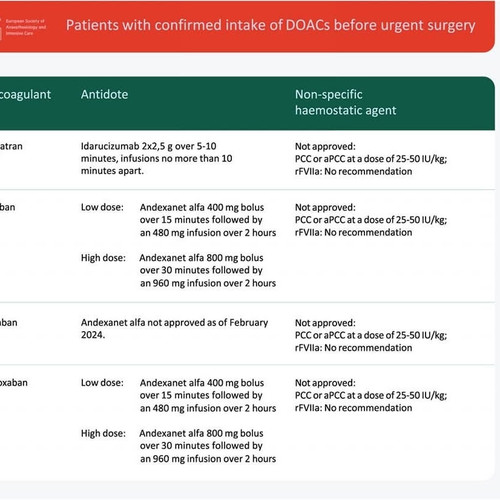Click the second Low dose label
500x500 pixels.
102,383
